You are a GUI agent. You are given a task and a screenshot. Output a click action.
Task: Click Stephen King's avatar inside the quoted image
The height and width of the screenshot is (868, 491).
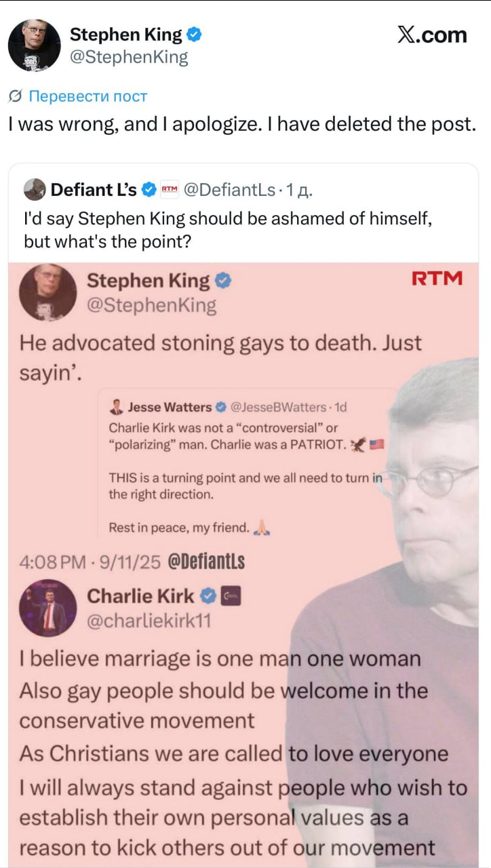pos(47,292)
